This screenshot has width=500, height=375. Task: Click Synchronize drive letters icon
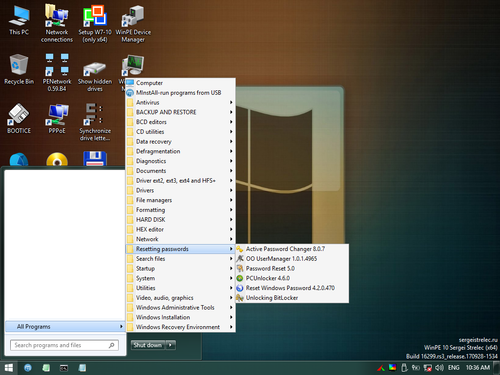click(95, 122)
